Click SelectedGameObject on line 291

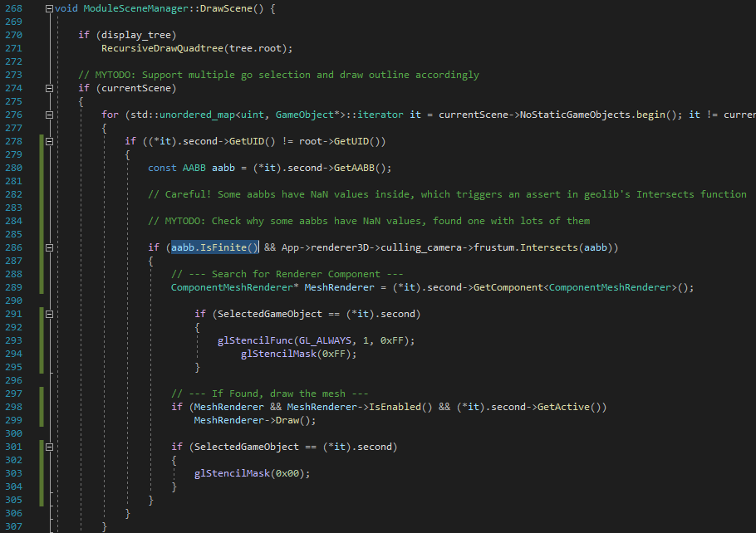coord(269,314)
